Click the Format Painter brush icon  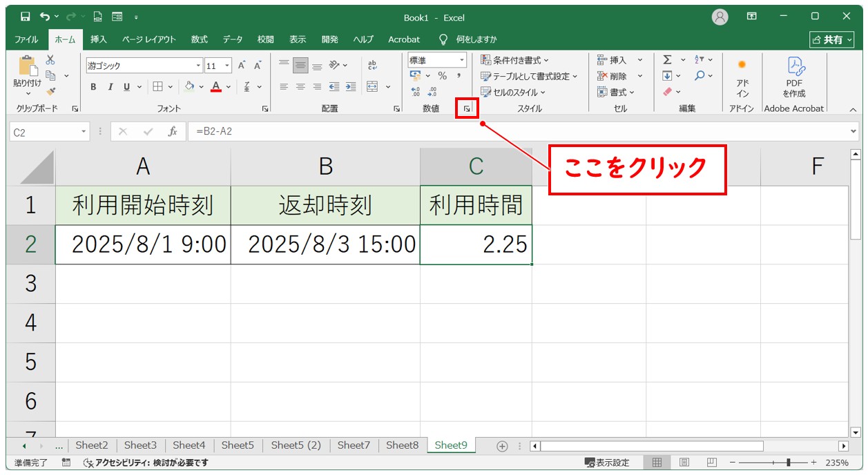coord(50,90)
